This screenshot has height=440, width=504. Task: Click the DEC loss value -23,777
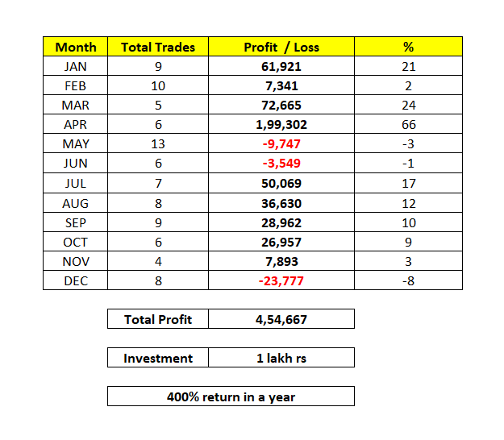(281, 280)
